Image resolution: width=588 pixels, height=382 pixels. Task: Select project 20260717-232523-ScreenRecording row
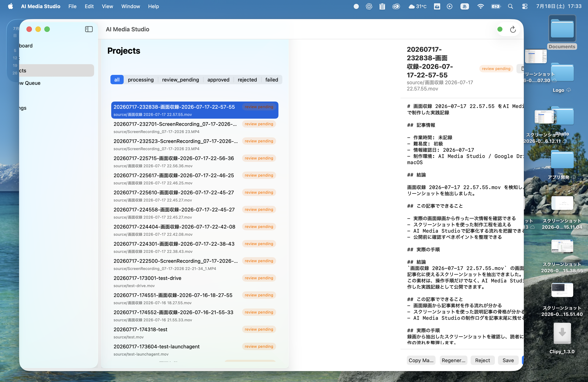(195, 144)
